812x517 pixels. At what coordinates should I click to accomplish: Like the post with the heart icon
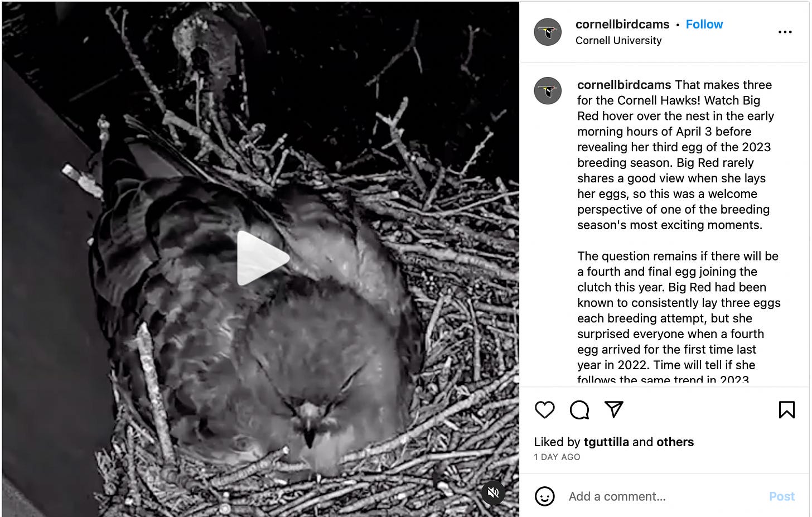(x=544, y=410)
